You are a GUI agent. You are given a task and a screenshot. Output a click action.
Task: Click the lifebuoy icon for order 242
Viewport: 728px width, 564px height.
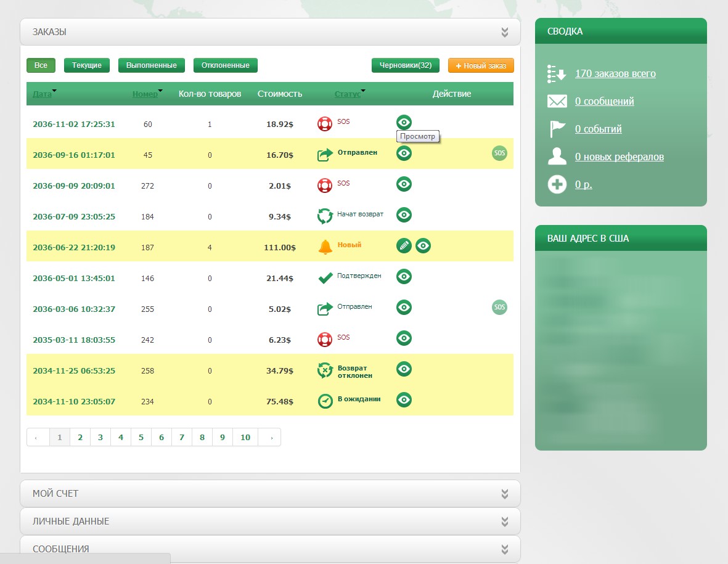(324, 340)
